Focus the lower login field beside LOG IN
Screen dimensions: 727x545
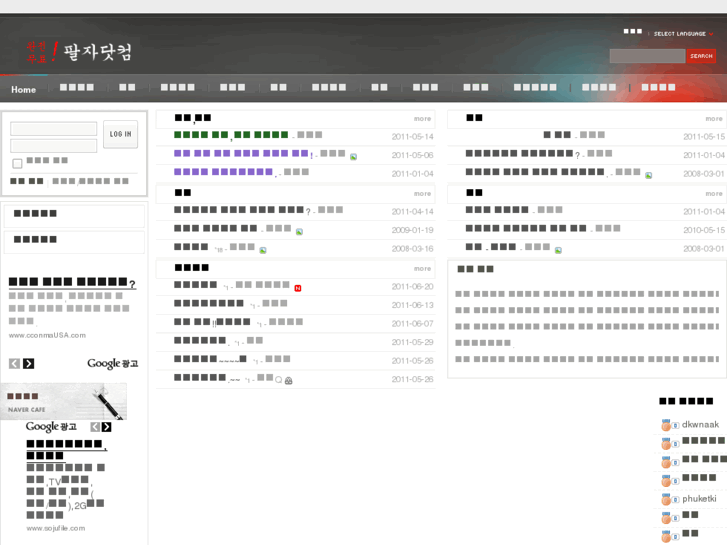click(54, 146)
